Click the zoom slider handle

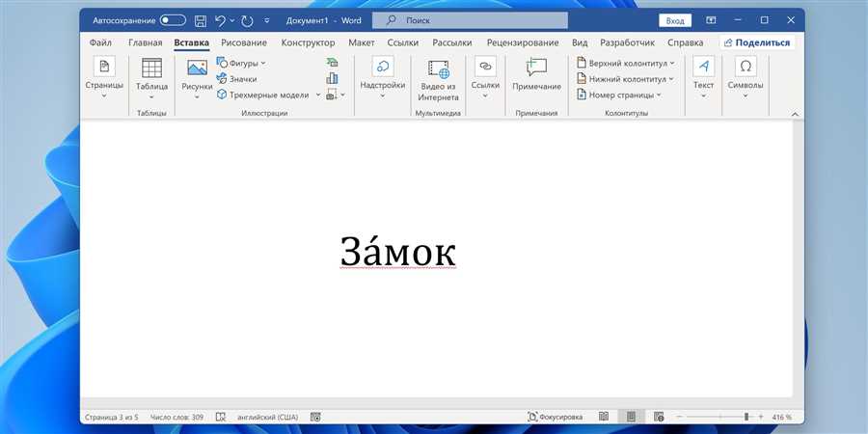pos(746,417)
